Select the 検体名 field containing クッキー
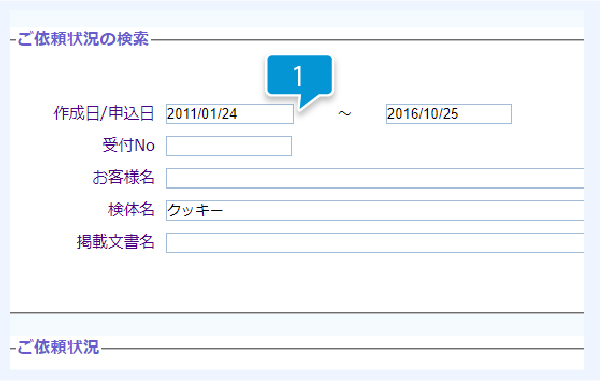The width and height of the screenshot is (600, 381). pyautogui.click(x=375, y=210)
